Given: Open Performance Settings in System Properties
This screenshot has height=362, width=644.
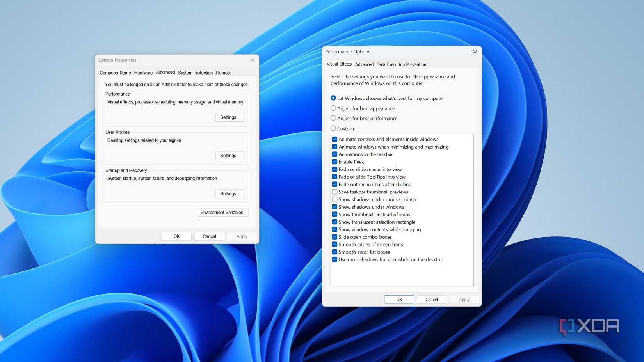Looking at the screenshot, I should click(230, 117).
